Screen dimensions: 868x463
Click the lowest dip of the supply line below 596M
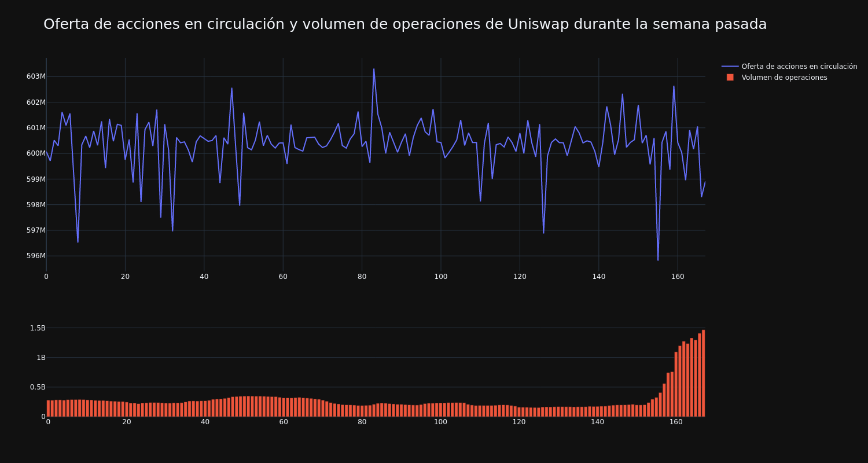(658, 260)
